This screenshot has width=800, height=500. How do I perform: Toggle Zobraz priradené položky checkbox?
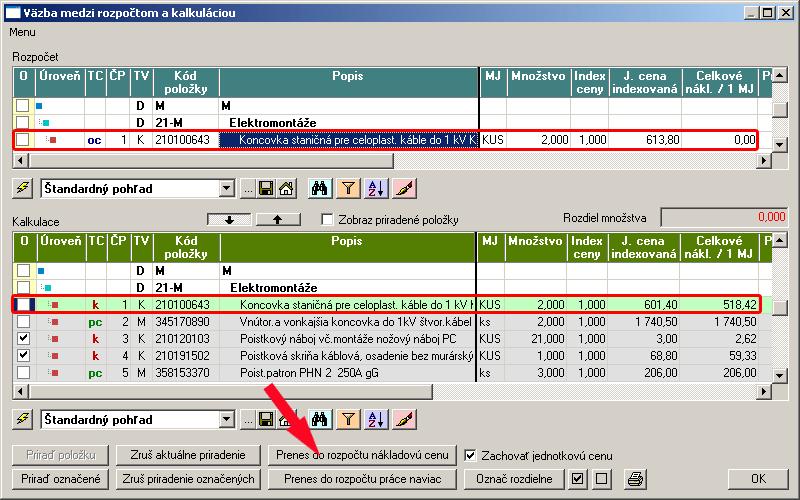(327, 219)
